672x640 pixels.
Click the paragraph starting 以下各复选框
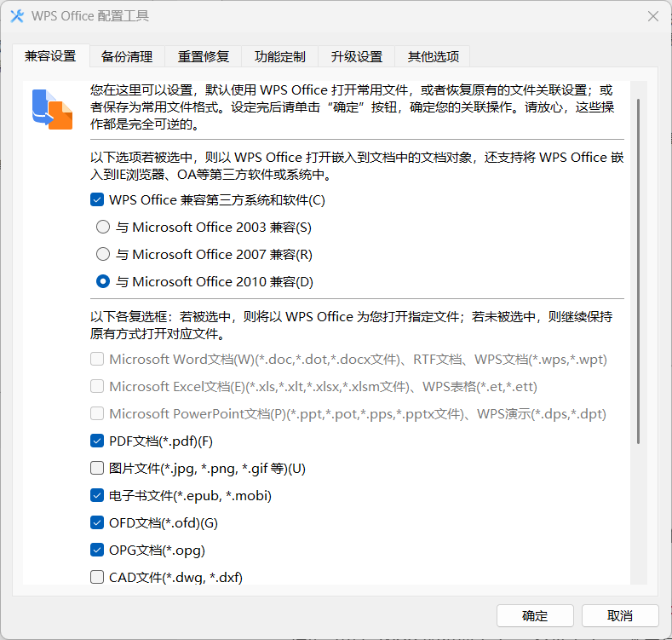click(x=352, y=326)
